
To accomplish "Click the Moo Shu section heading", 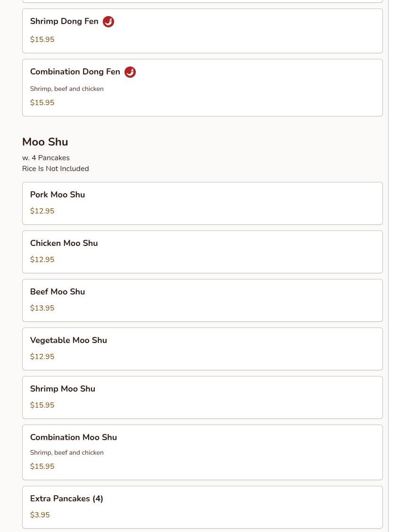I will (45, 142).
